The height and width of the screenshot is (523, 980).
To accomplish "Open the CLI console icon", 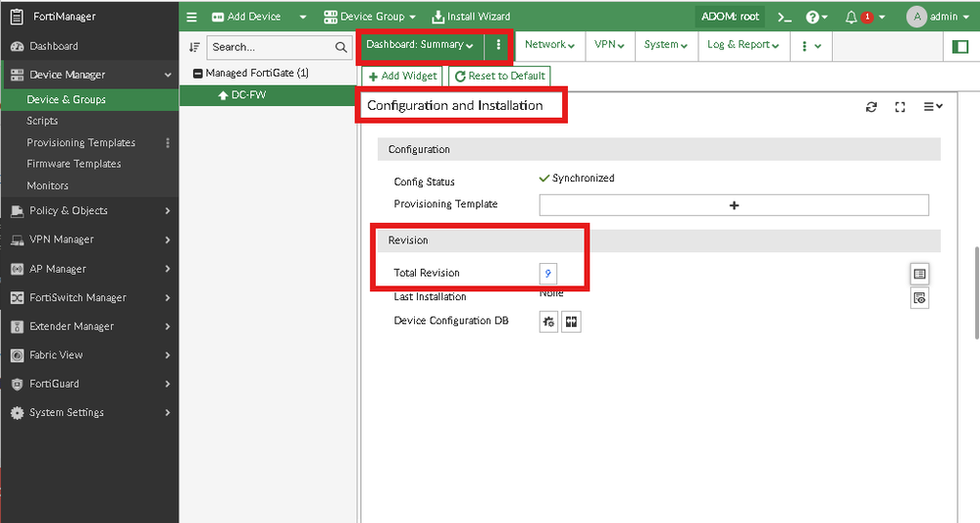I will pos(785,17).
